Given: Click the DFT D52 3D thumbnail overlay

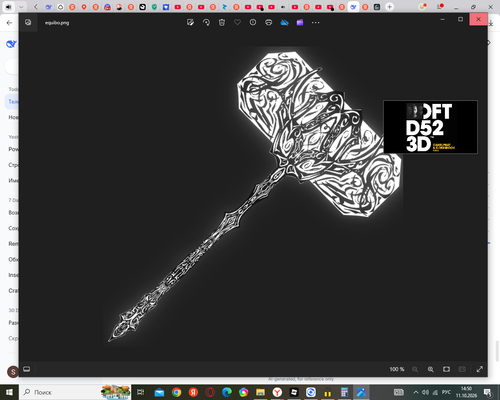Looking at the screenshot, I should 430,127.
